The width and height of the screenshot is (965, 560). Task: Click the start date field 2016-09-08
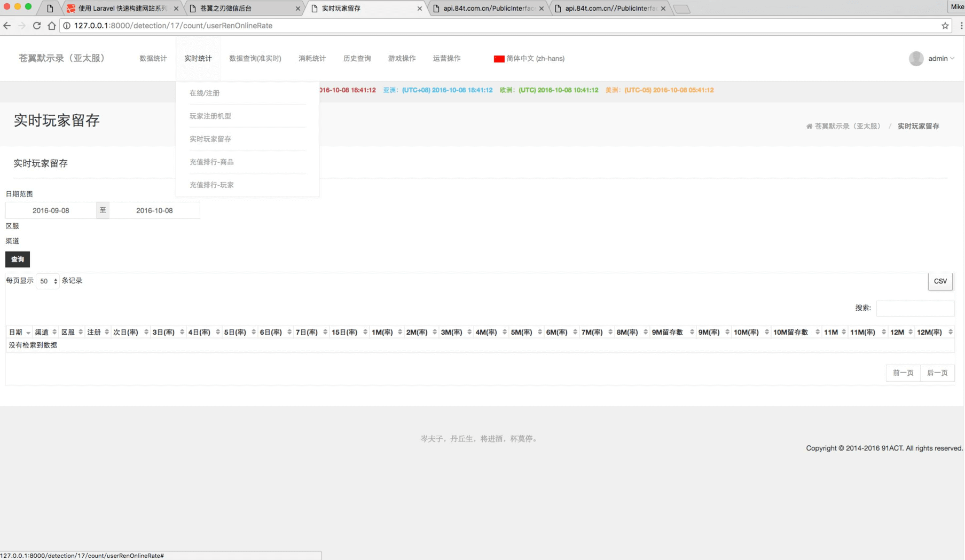tap(51, 210)
